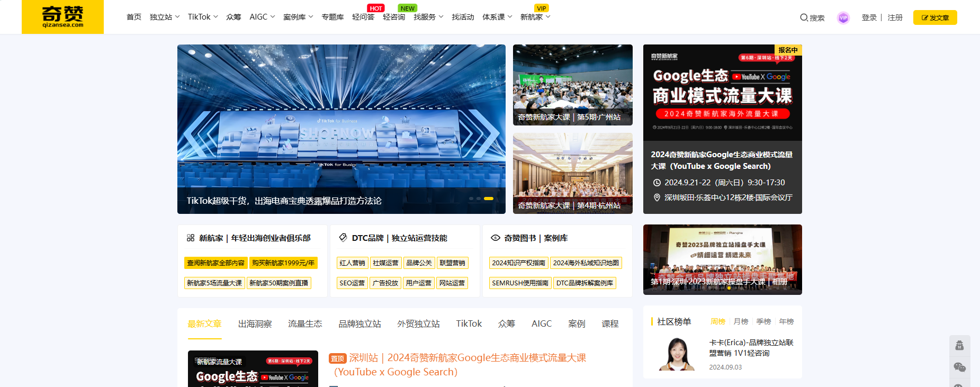
Task: Open 众筹 in the top navigation
Action: [x=233, y=17]
